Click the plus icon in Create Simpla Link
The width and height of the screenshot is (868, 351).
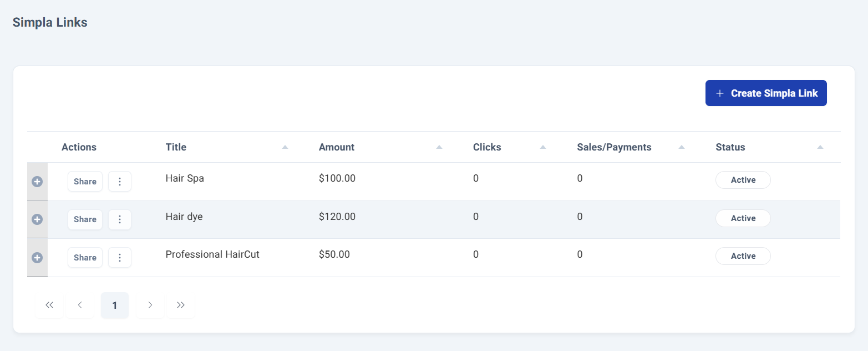click(720, 93)
